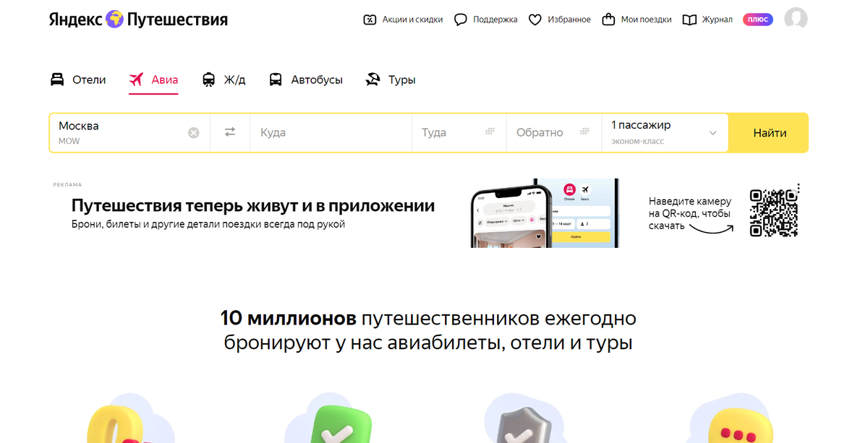Image resolution: width=868 pixels, height=443 pixels.
Task: Click the Реклама label
Action: (x=67, y=184)
